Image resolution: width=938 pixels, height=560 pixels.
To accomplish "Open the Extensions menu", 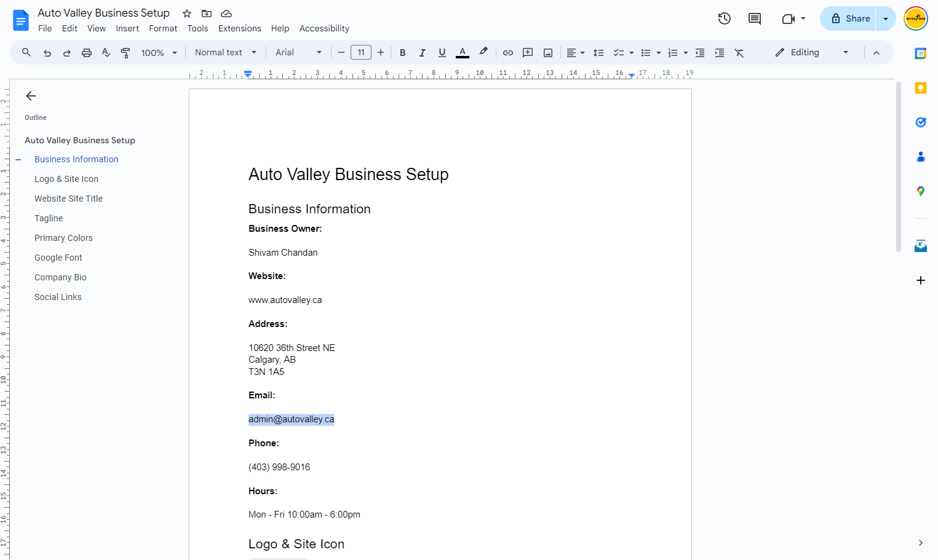I will pyautogui.click(x=239, y=28).
